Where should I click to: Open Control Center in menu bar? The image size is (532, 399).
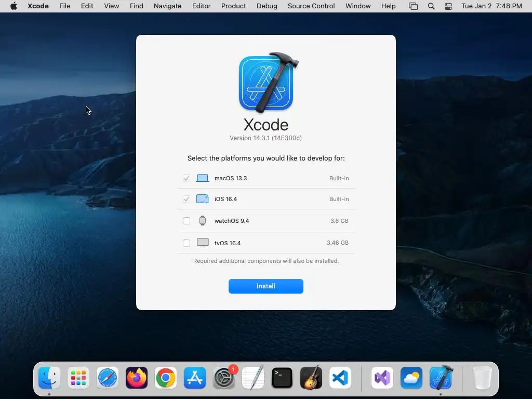tap(448, 6)
